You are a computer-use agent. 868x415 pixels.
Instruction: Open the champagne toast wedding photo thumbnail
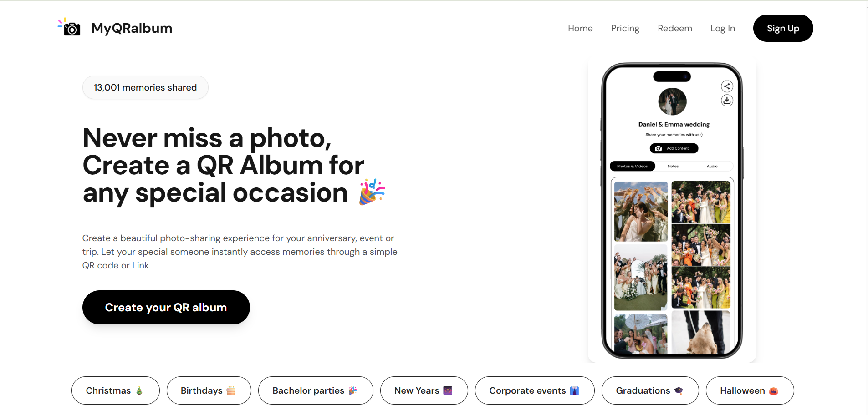coord(641,212)
